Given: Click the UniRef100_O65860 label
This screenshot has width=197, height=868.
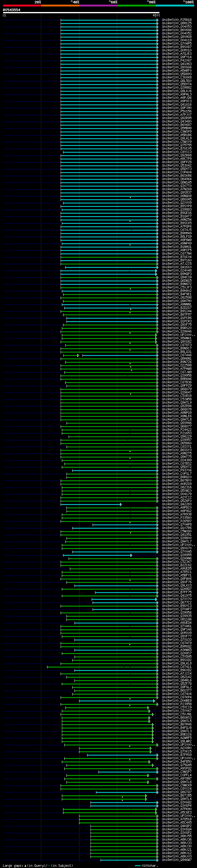Looking at the screenshot, I should pos(177,443).
